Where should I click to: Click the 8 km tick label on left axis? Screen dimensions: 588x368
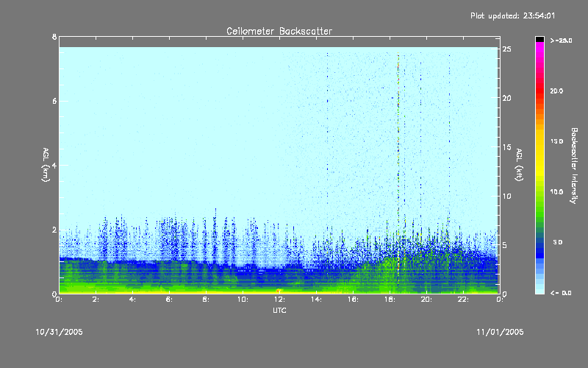[x=54, y=37]
